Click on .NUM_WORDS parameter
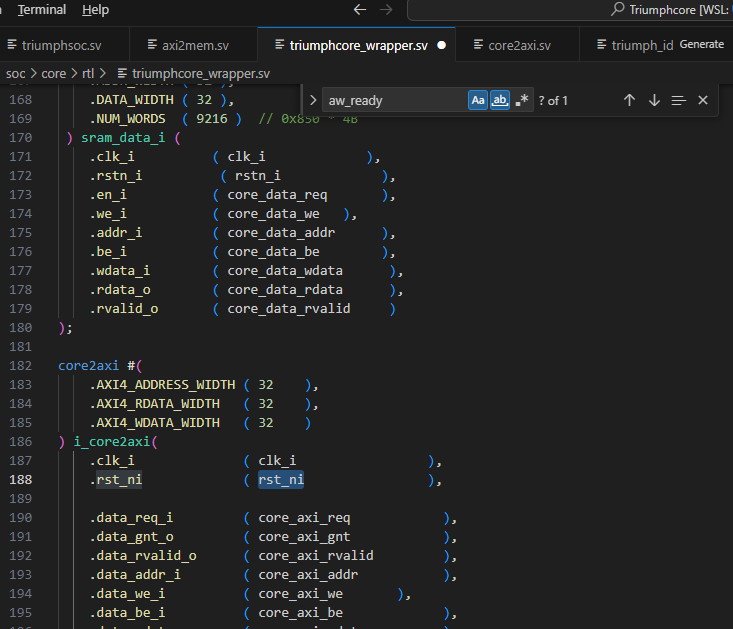733x629 pixels. tap(128, 119)
